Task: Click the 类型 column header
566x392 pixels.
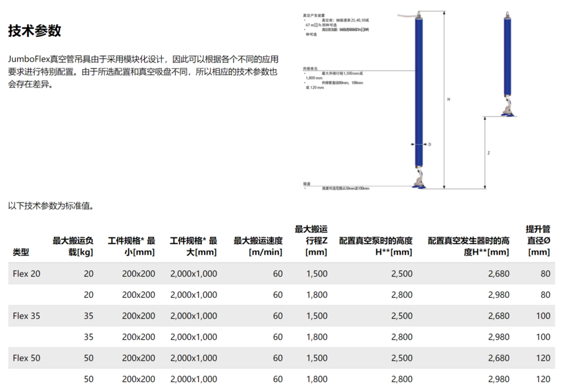Action: 21,252
